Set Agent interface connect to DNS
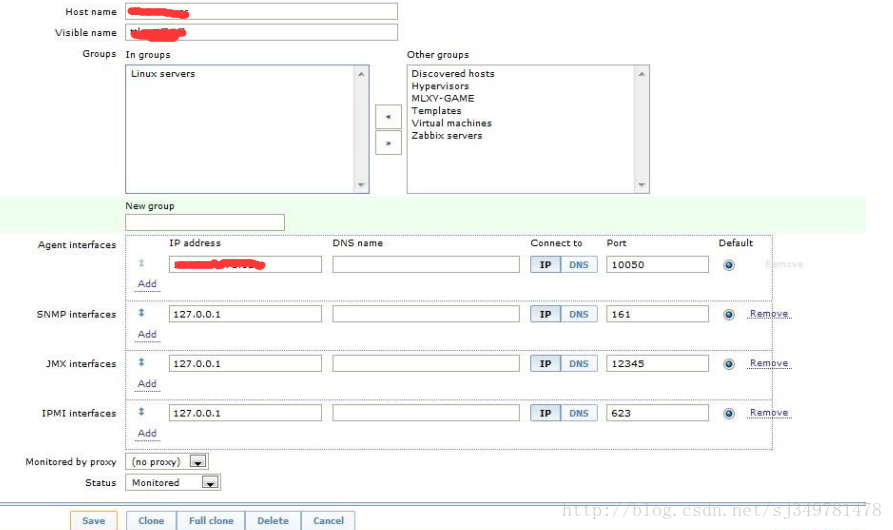 579,265
